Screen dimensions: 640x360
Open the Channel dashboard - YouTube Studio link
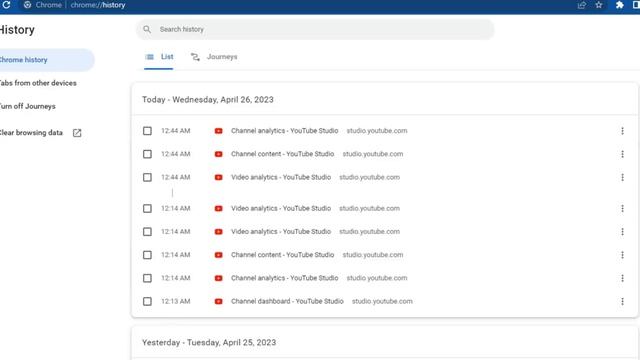pos(287,301)
